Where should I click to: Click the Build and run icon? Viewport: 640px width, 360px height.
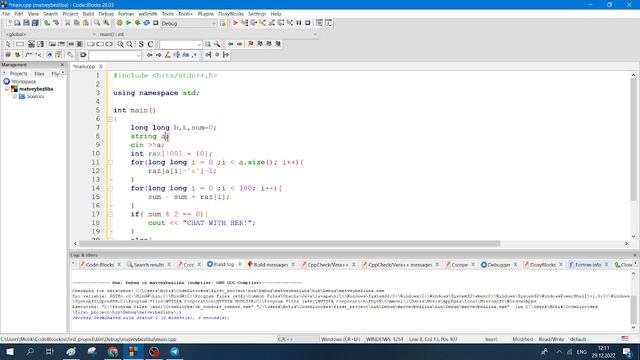coord(138,23)
